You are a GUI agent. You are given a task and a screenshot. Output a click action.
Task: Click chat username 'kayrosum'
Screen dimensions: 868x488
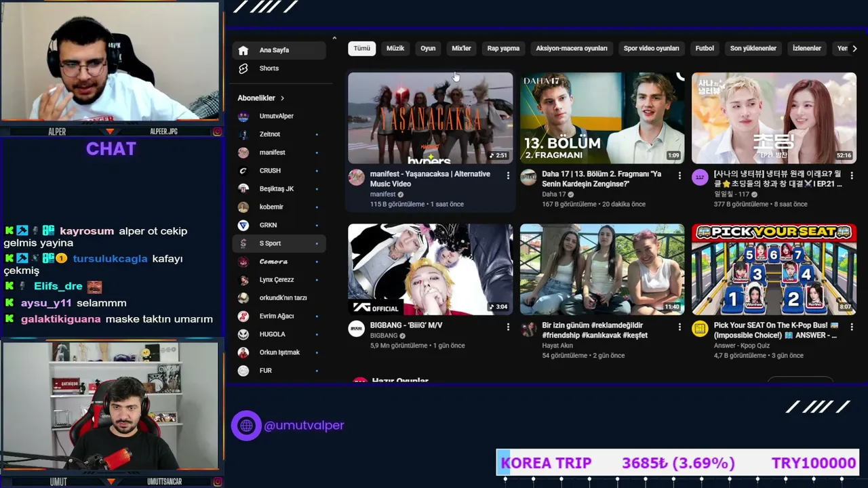87,231
